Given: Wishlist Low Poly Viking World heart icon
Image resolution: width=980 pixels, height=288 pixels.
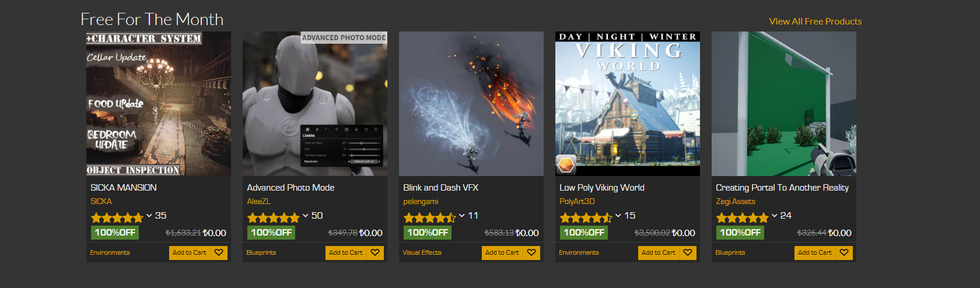Looking at the screenshot, I should coord(688,252).
